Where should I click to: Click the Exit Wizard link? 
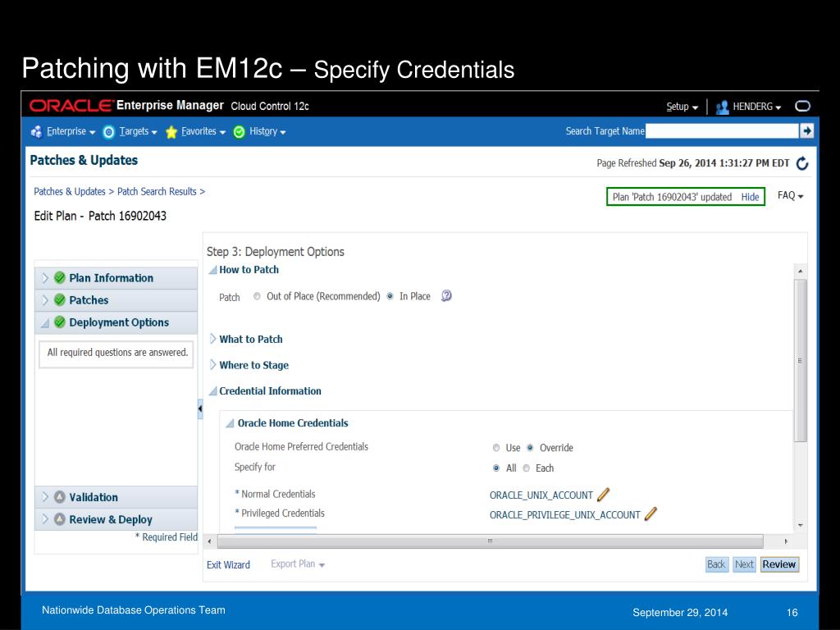(x=228, y=564)
